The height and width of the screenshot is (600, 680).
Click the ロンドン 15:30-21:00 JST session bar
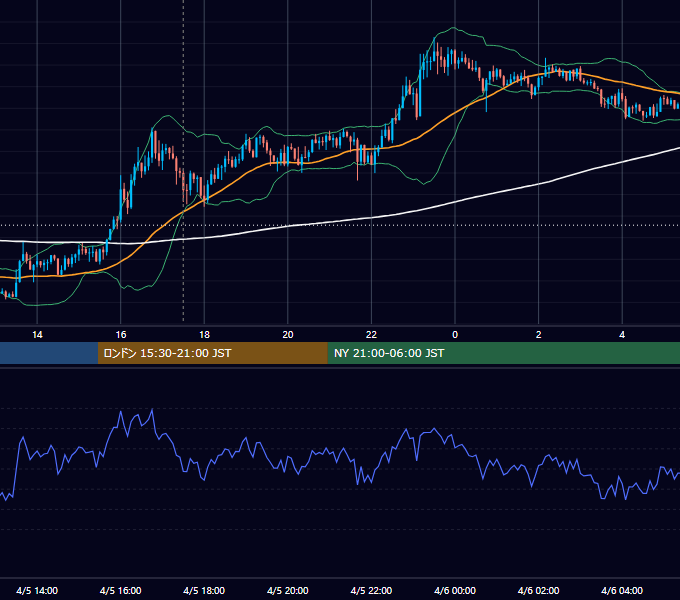(x=212, y=353)
